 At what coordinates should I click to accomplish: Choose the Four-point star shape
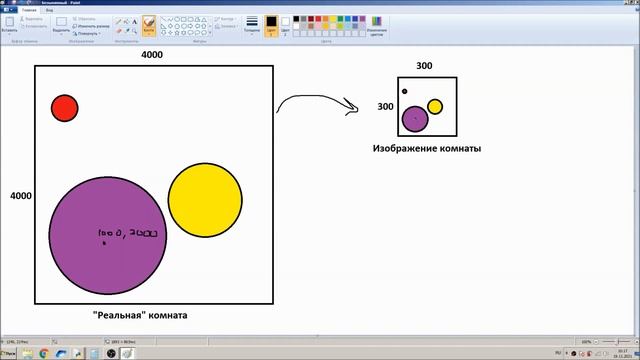pyautogui.click(x=170, y=33)
